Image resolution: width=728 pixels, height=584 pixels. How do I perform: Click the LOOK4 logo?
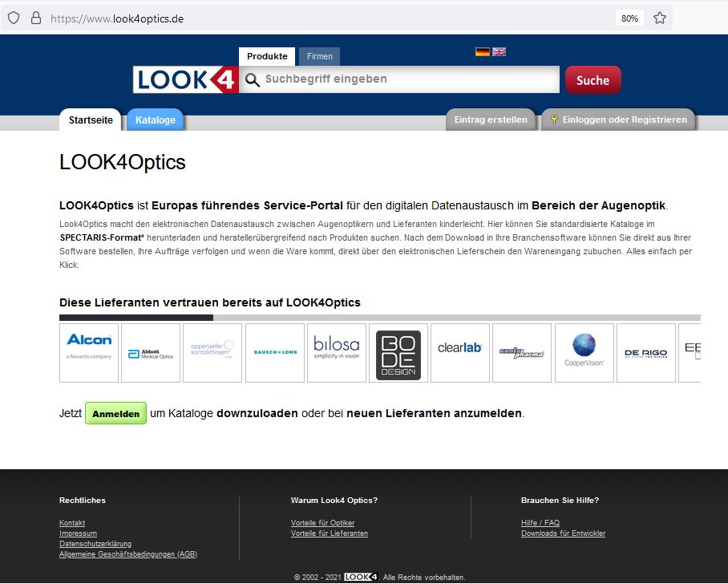point(186,79)
